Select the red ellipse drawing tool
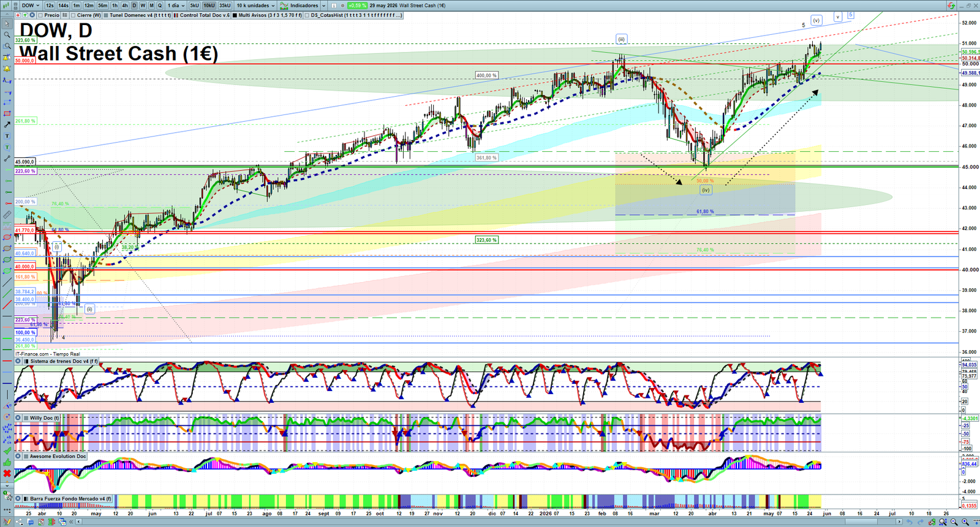 coord(7,237)
